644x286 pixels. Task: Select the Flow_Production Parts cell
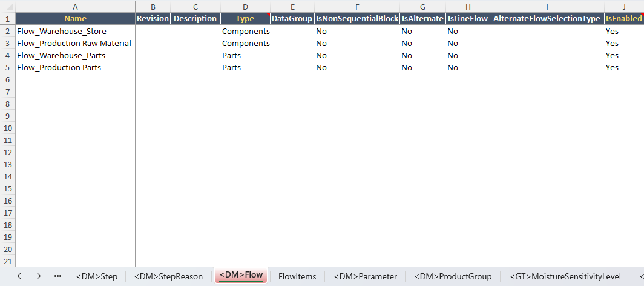(76, 67)
